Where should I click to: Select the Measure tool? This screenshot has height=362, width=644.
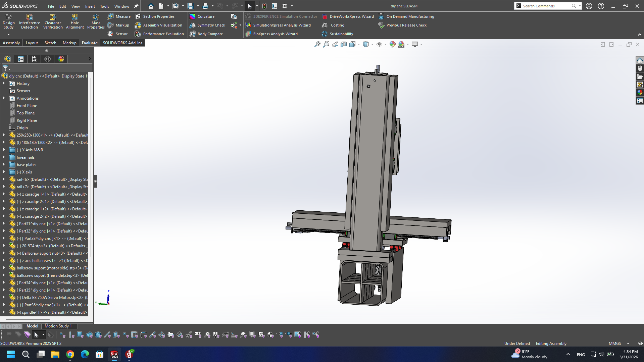(119, 16)
